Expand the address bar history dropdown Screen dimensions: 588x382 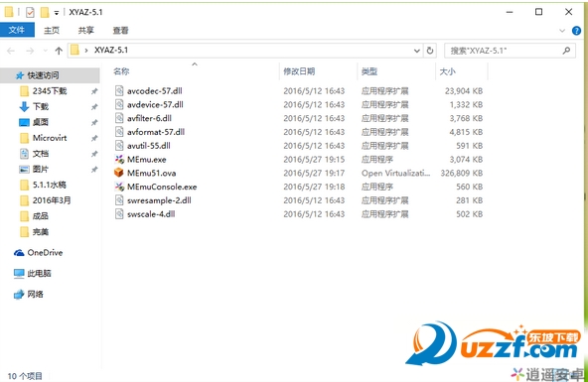[x=416, y=51]
